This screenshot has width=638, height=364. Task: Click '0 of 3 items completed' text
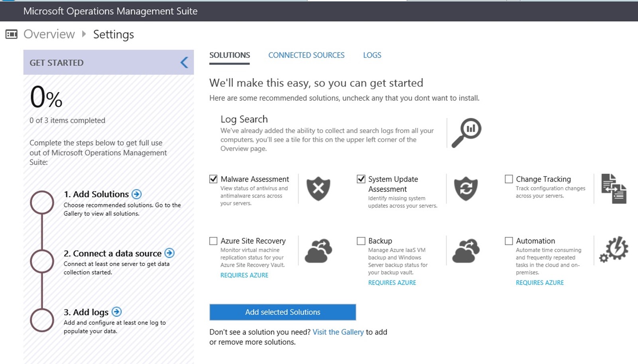tap(67, 120)
